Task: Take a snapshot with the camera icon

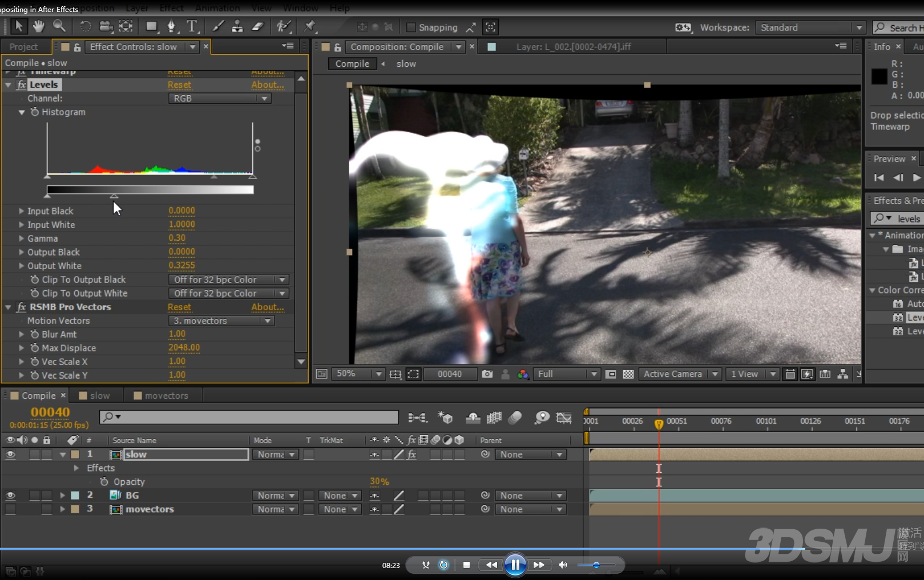Action: tap(487, 374)
